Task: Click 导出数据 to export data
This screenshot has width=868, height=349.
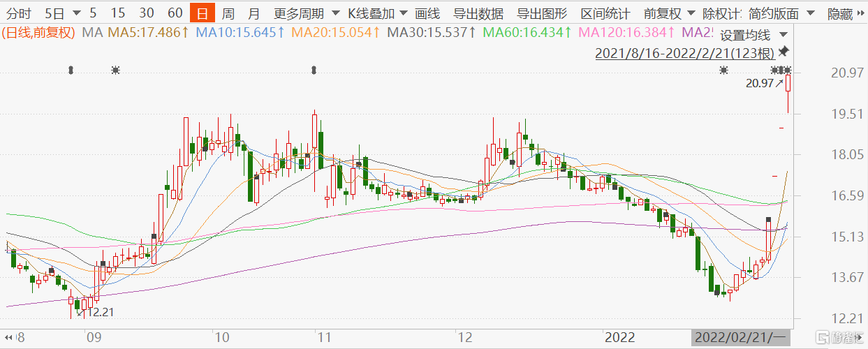Action: pos(478,13)
